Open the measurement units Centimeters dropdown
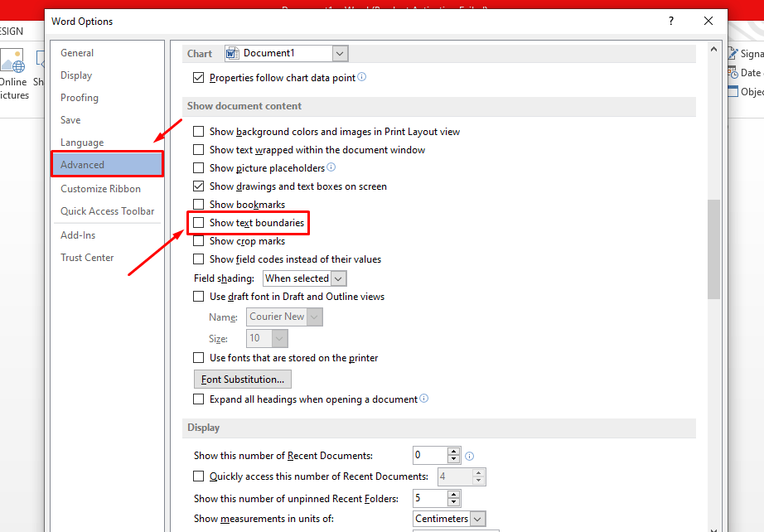 click(477, 519)
